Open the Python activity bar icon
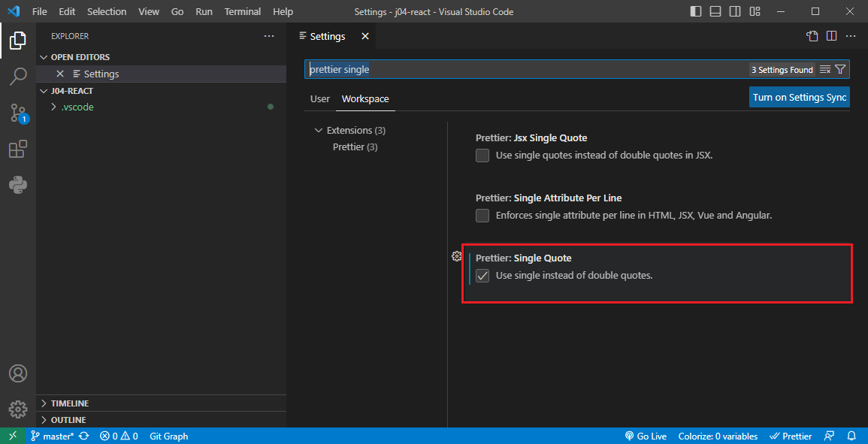The image size is (868, 444). (18, 185)
